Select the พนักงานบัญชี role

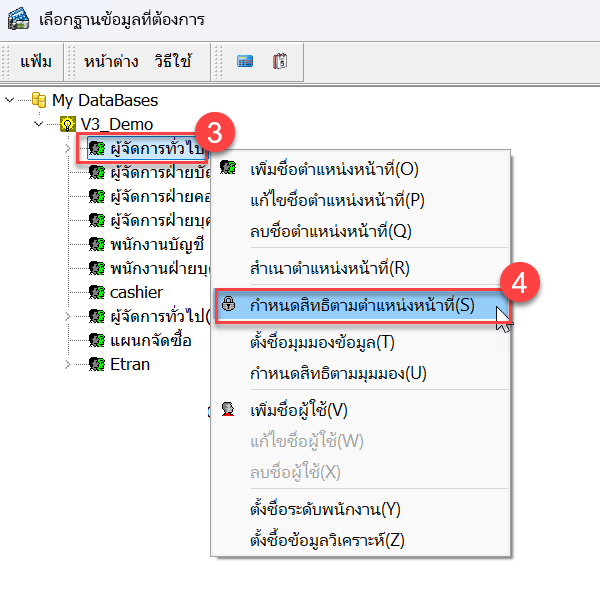click(x=157, y=244)
